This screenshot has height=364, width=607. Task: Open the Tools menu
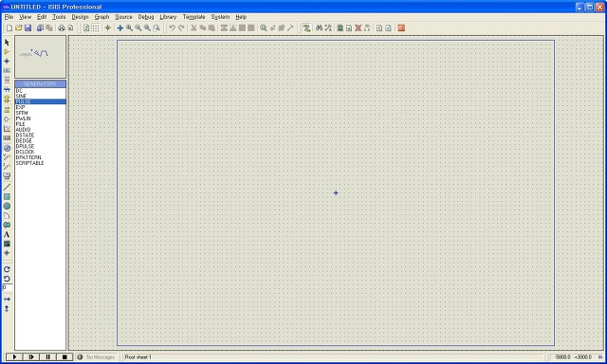(59, 17)
